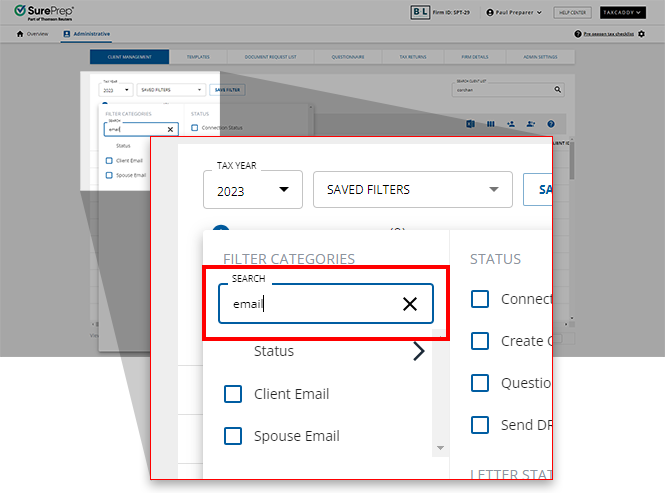Select the Administrative tab
The image size is (665, 493).
(87, 34)
